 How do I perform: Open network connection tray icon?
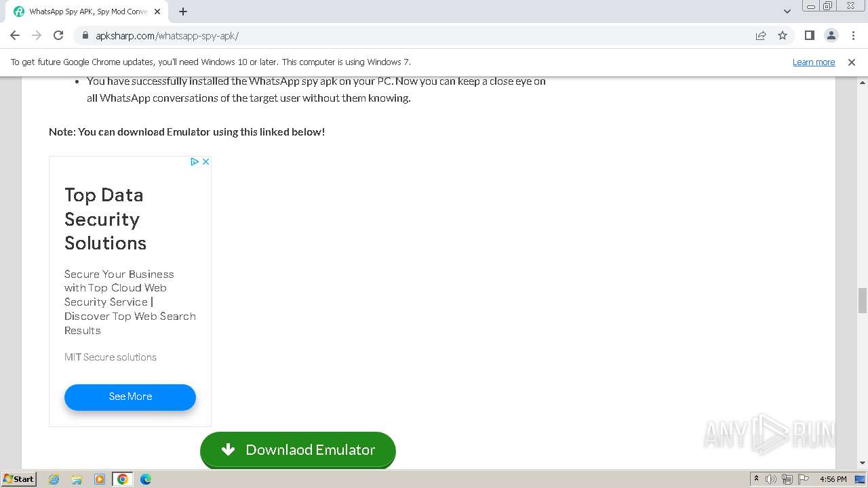click(787, 479)
